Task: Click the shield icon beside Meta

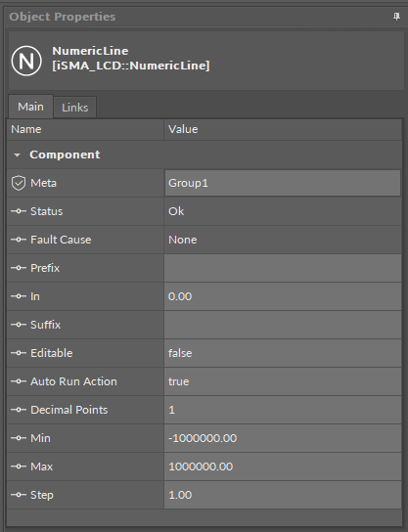Action: 19,183
